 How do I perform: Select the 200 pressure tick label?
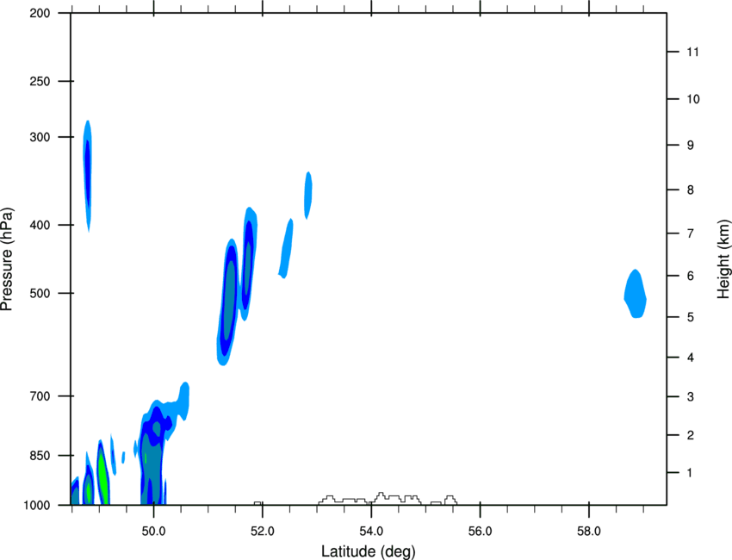(40, 13)
